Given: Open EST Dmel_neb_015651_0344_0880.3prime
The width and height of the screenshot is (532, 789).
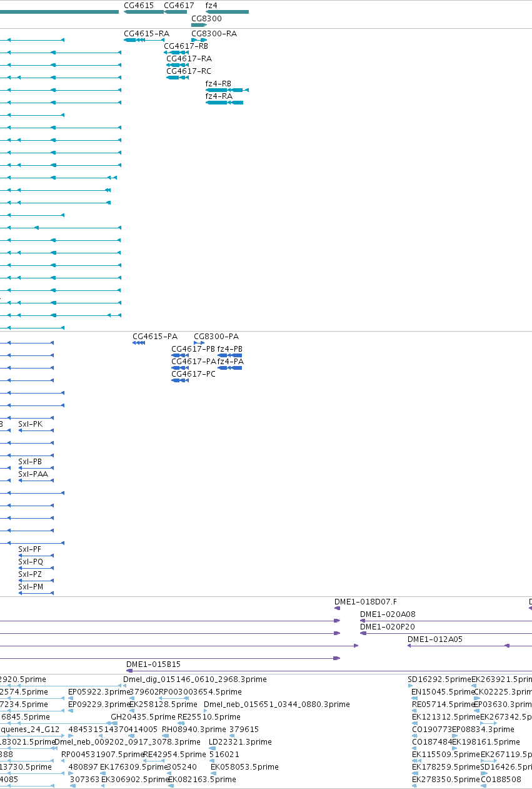Looking at the screenshot, I should point(277,705).
